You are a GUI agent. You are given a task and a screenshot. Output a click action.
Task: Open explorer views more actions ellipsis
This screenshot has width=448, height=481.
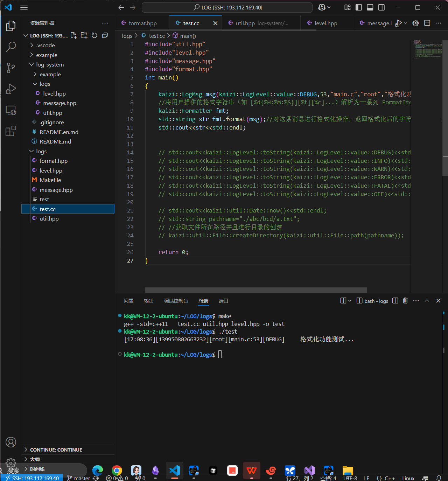tap(105, 23)
